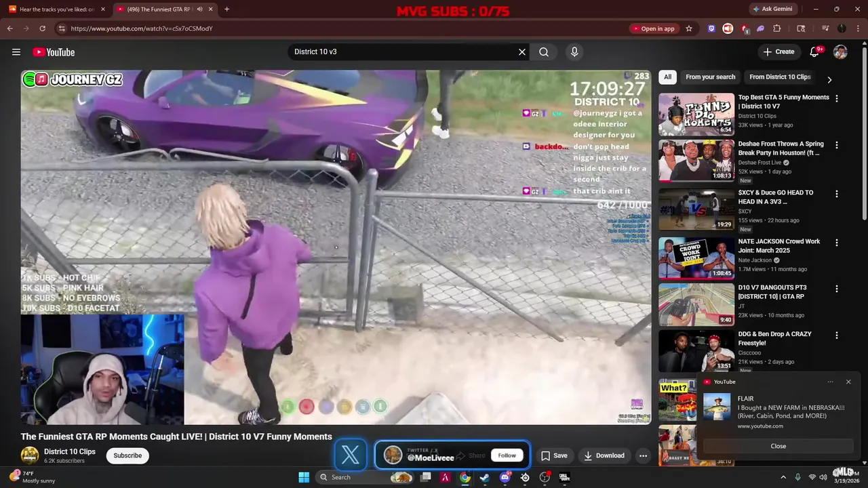Image resolution: width=868 pixels, height=488 pixels.
Task: Open Steam from the taskbar
Action: tap(484, 477)
